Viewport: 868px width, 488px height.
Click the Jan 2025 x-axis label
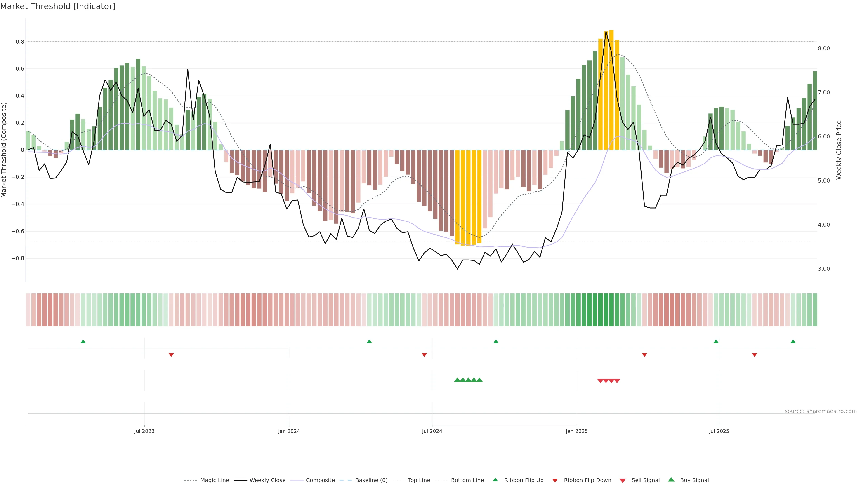(x=577, y=431)
